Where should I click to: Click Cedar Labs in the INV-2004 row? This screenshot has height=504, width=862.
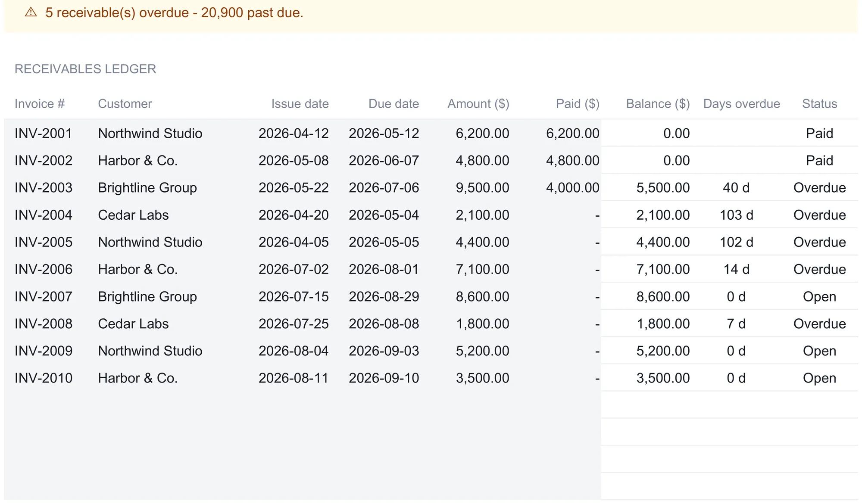pyautogui.click(x=133, y=215)
